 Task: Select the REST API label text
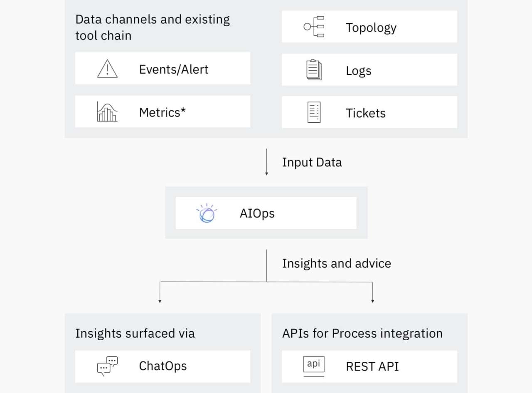click(x=372, y=366)
